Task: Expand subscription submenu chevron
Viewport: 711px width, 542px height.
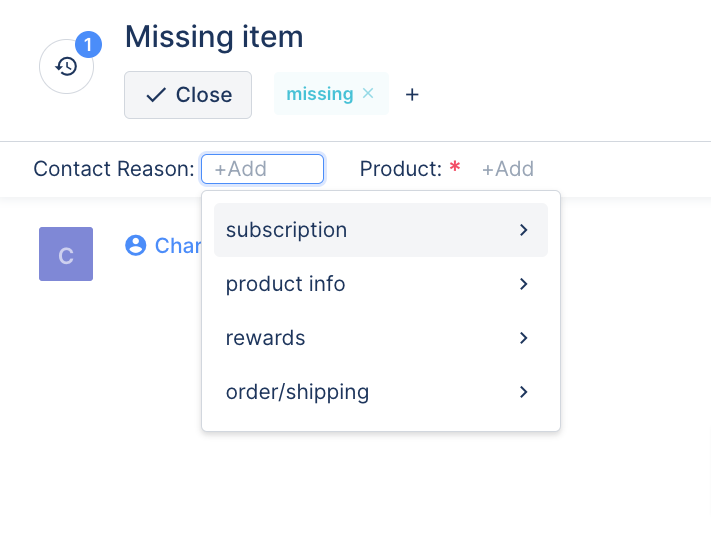Action: pos(524,230)
